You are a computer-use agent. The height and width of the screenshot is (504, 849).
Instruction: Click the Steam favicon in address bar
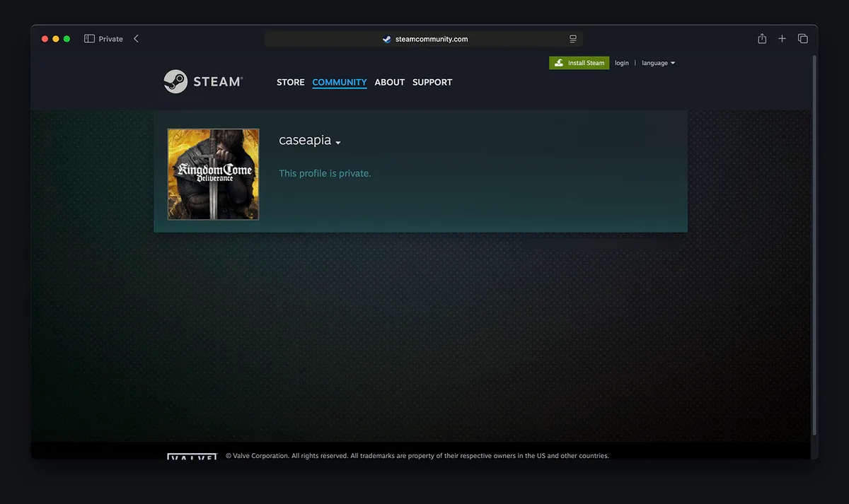[387, 40]
